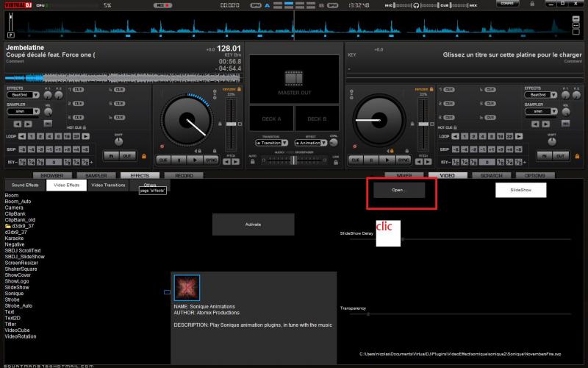
Task: Switch to the BROWSER tab
Action: (51, 176)
